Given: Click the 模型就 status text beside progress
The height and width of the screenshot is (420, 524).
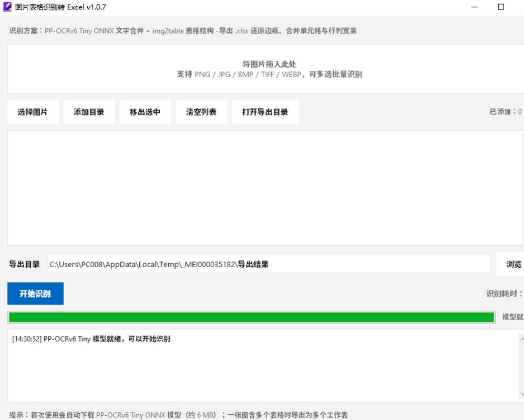Looking at the screenshot, I should pos(513,317).
